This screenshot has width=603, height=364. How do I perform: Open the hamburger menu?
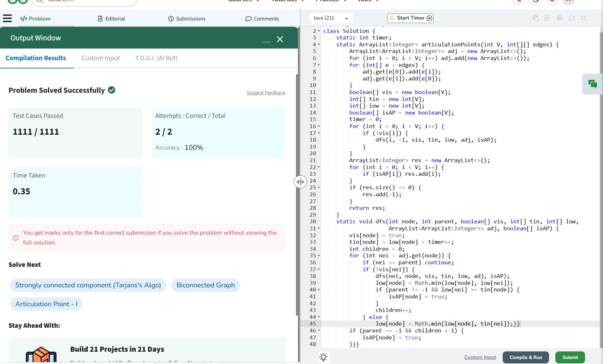[7, 18]
